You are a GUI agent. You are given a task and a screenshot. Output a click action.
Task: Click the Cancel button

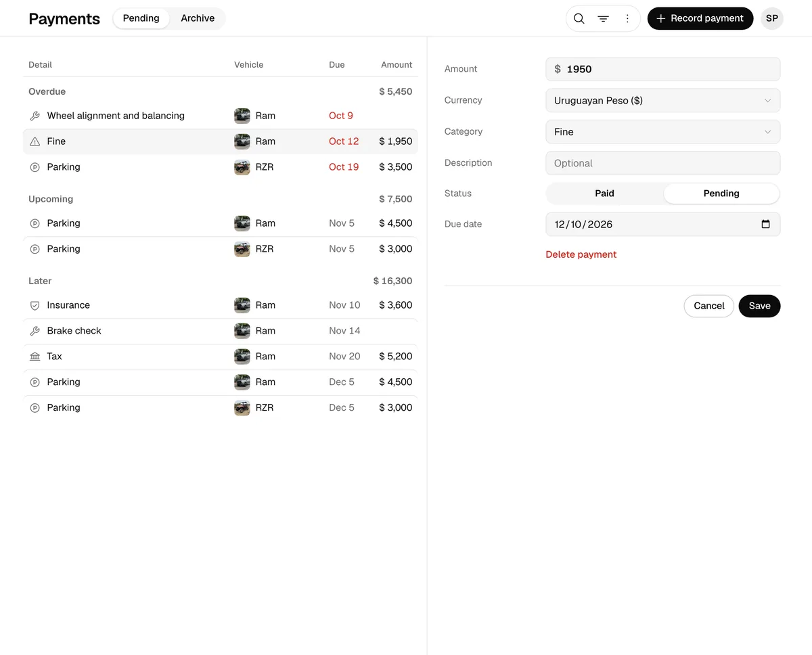[x=709, y=306]
